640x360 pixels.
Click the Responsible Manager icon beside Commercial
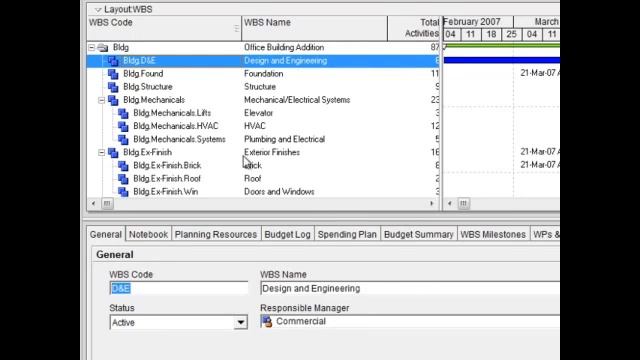click(267, 322)
